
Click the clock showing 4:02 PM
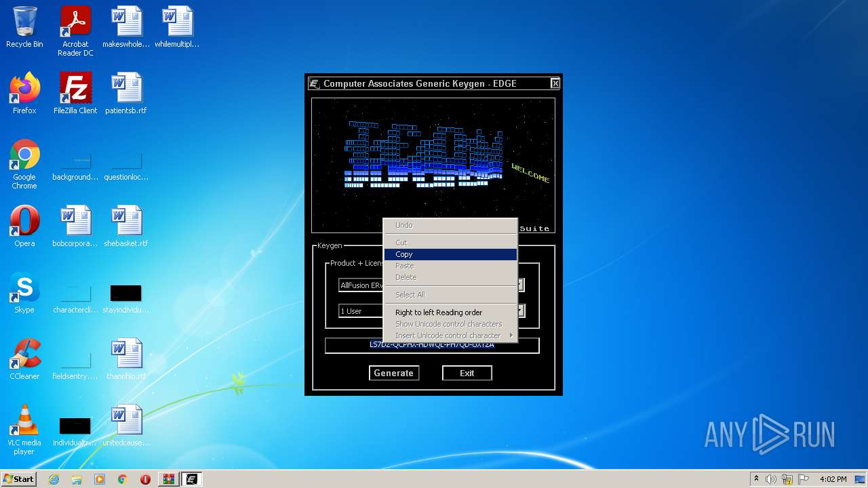point(833,479)
